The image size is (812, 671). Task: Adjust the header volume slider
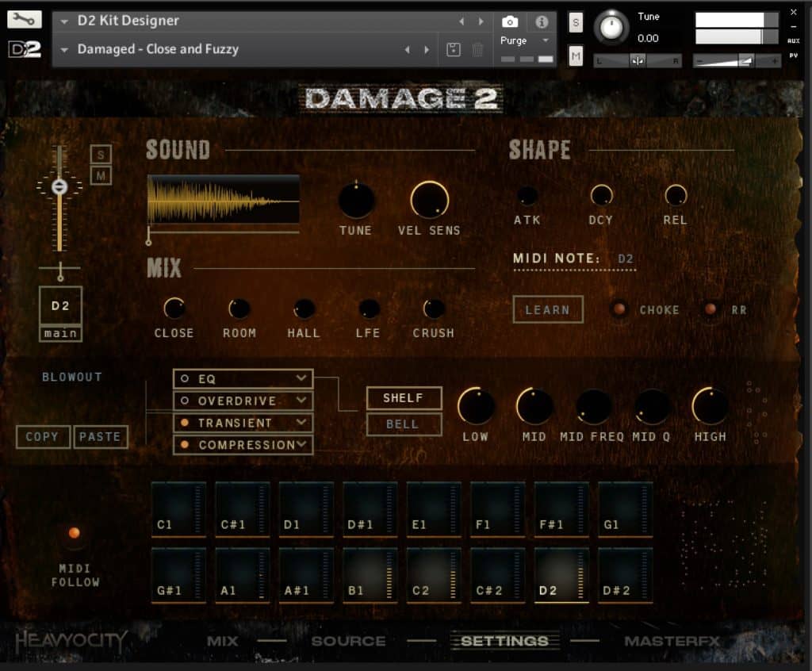(737, 60)
